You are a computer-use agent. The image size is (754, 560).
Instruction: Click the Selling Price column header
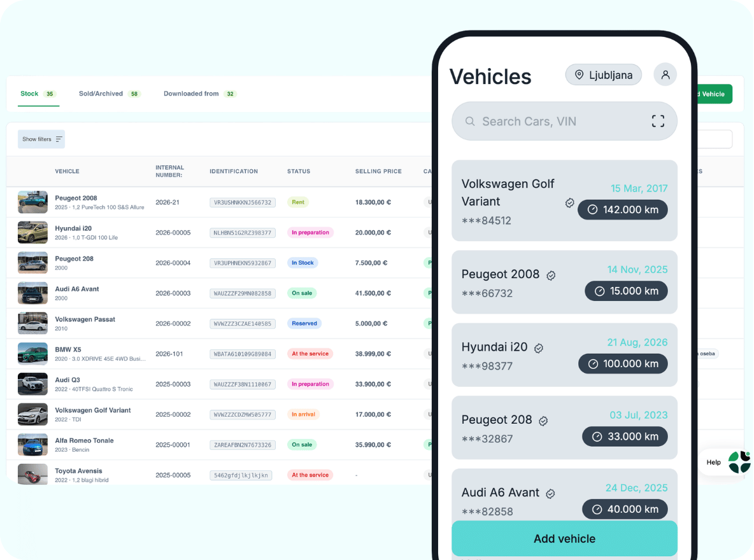coord(378,171)
